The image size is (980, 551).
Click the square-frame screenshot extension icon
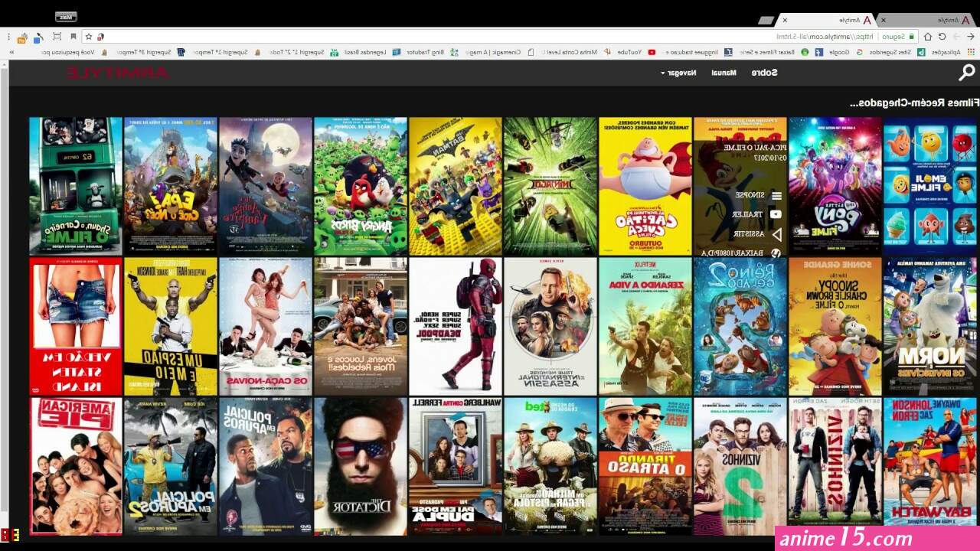pos(57,36)
